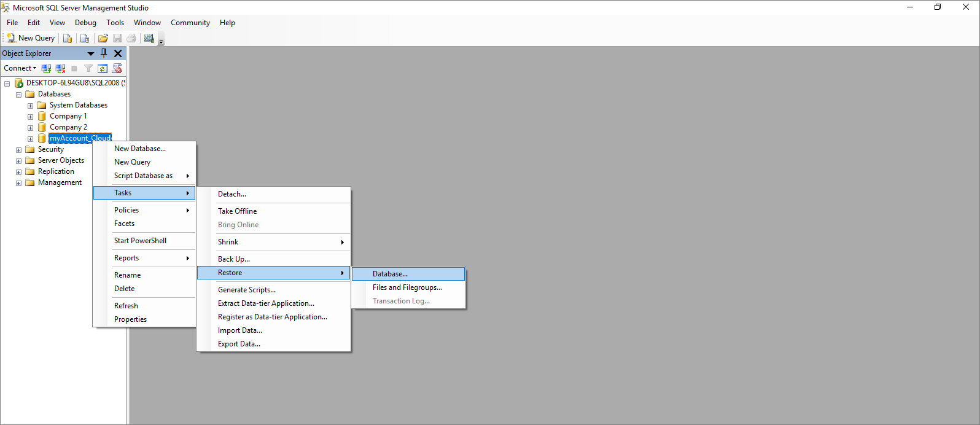980x425 pixels.
Task: Open the Activity Monitor toolbar icon
Action: pyautogui.click(x=149, y=38)
